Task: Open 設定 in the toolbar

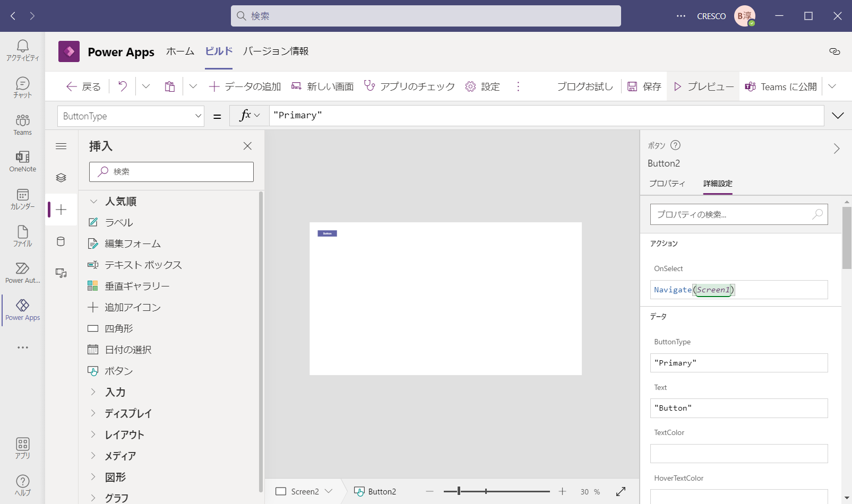Action: click(483, 86)
